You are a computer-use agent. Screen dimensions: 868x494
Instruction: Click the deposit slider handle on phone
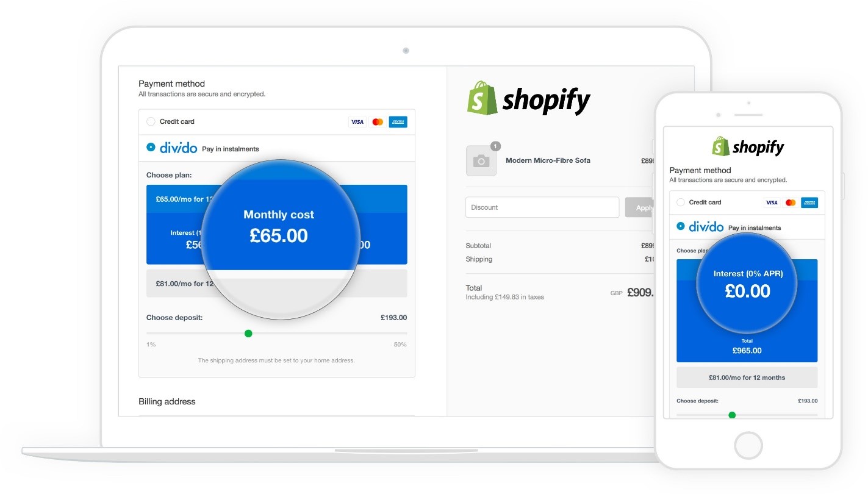pos(732,415)
